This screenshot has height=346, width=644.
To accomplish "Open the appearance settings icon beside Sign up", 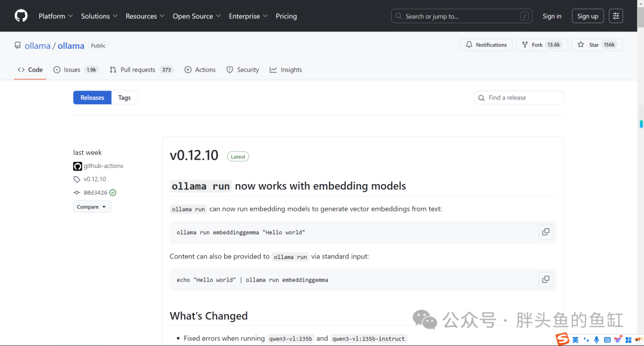I will tap(615, 16).
